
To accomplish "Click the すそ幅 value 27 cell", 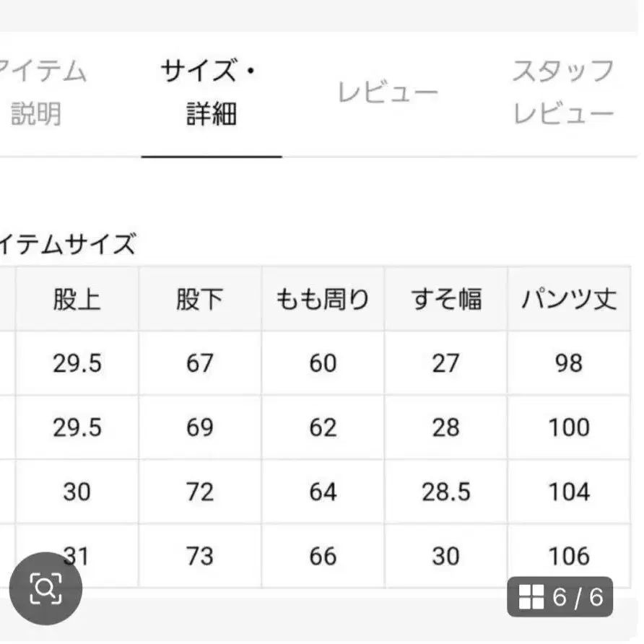I will 445,363.
